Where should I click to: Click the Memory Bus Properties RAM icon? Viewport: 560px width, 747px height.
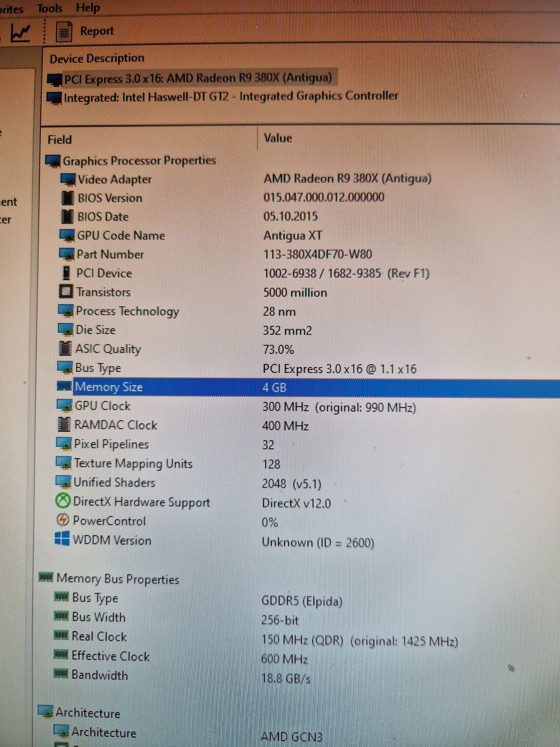point(46,577)
